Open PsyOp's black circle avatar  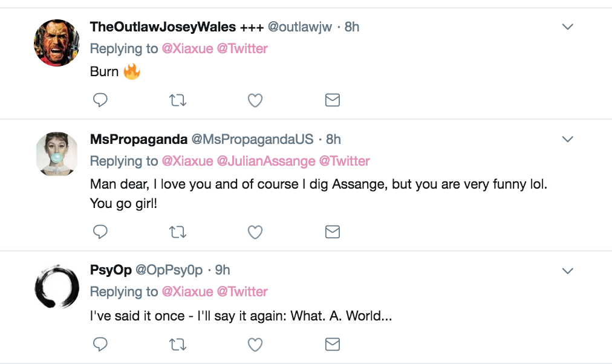click(57, 287)
